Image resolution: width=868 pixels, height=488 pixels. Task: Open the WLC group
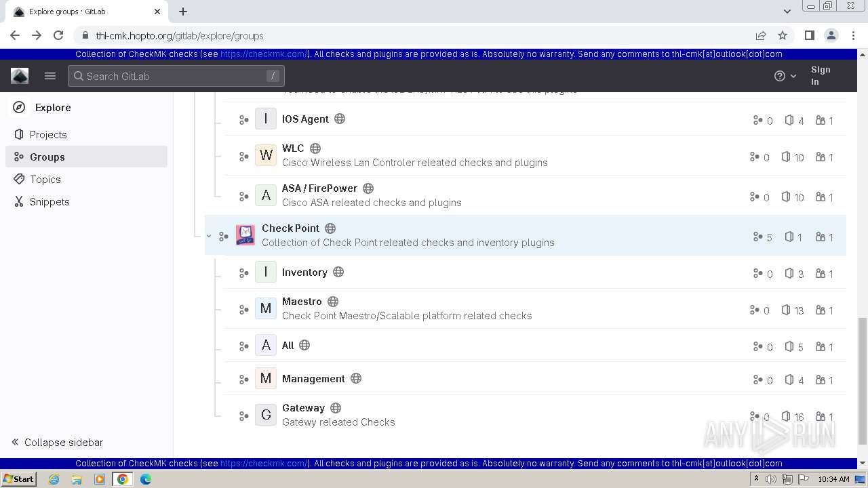[x=293, y=148]
